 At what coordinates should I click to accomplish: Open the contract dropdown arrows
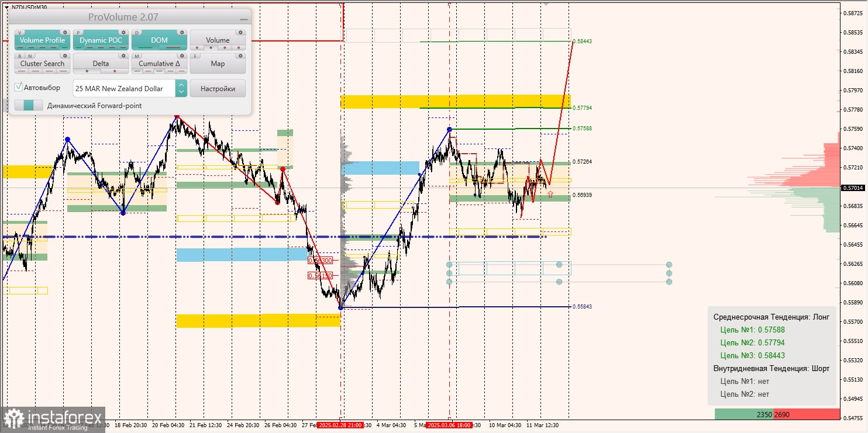(181, 88)
